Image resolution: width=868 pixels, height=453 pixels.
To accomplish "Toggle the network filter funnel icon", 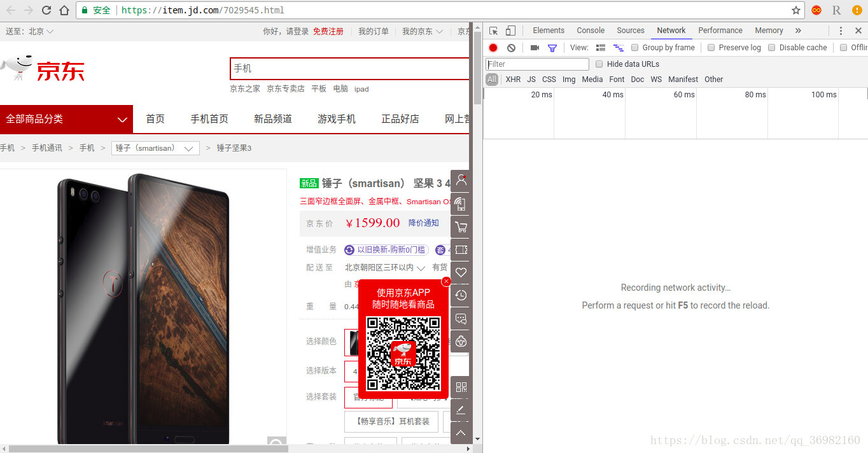I will 552,48.
